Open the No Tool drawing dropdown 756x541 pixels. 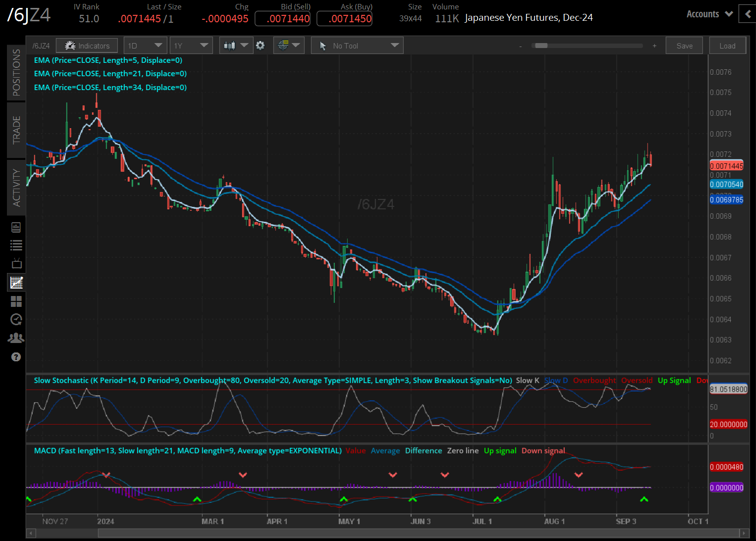(x=357, y=46)
